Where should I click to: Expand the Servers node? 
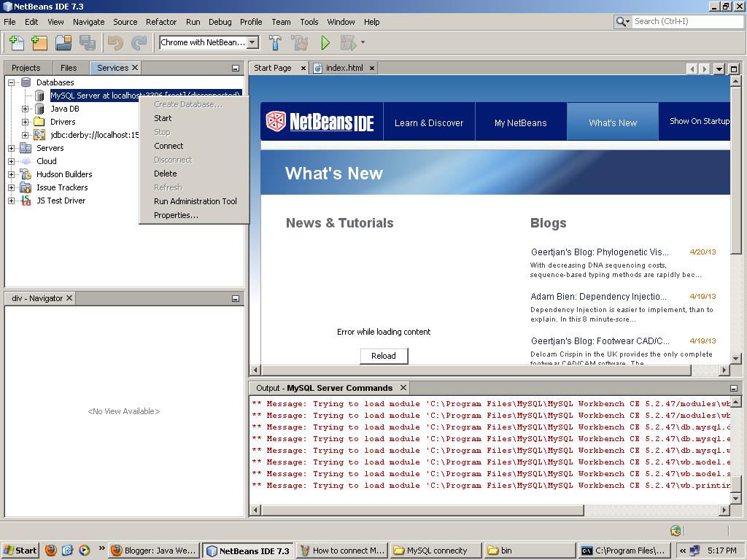click(x=11, y=148)
